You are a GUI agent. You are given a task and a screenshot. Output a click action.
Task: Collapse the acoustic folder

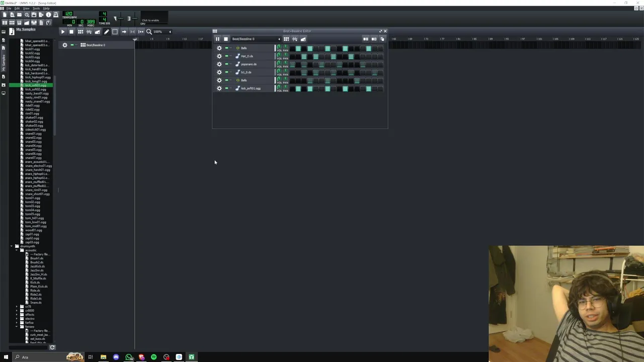(x=17, y=250)
